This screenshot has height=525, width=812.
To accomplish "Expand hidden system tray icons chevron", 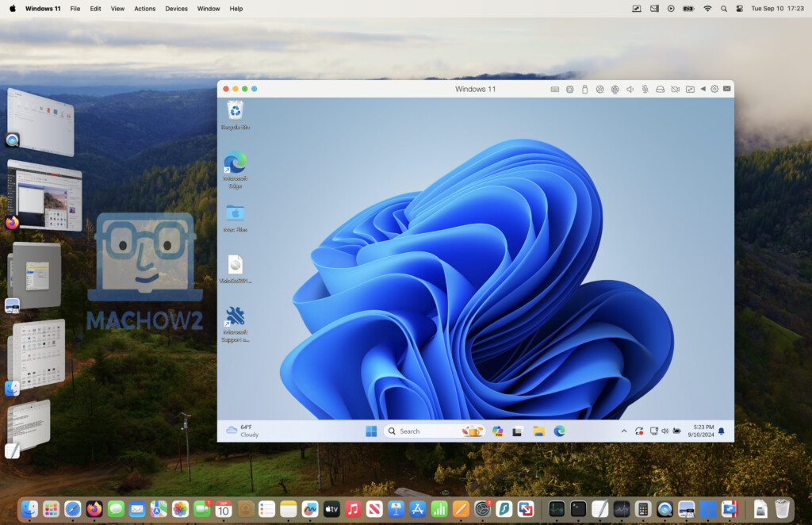I will [x=624, y=431].
